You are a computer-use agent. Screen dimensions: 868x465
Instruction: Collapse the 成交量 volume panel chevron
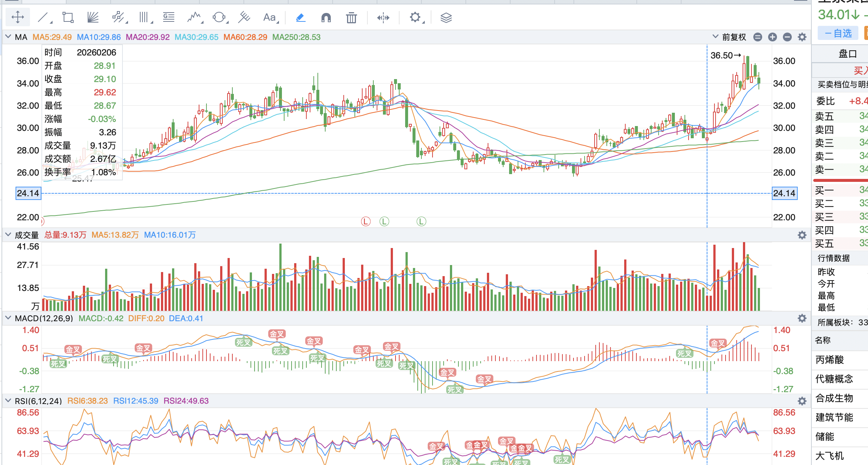(x=8, y=235)
